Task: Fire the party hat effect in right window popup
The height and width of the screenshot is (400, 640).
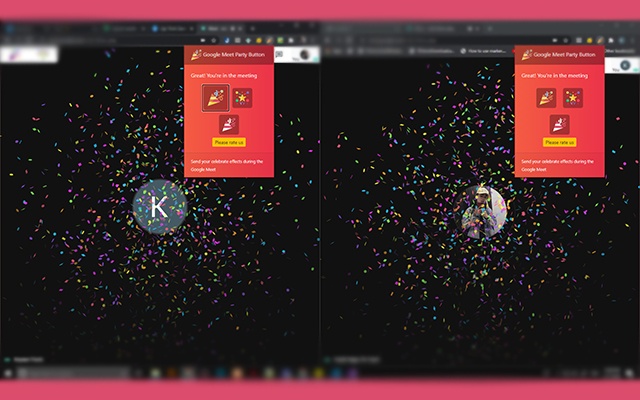Action: [x=560, y=124]
